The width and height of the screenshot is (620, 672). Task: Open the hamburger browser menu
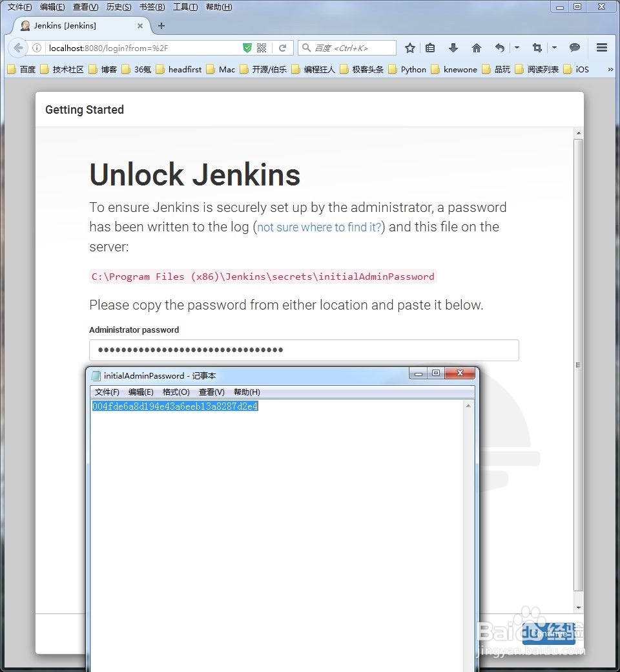pos(602,48)
